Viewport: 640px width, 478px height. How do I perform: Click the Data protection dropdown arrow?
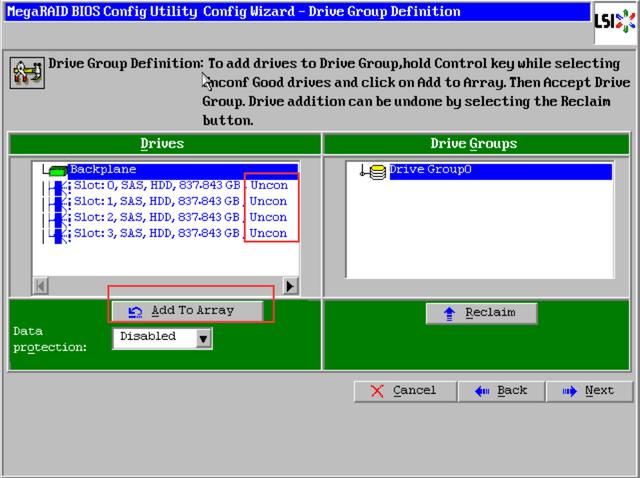[203, 338]
